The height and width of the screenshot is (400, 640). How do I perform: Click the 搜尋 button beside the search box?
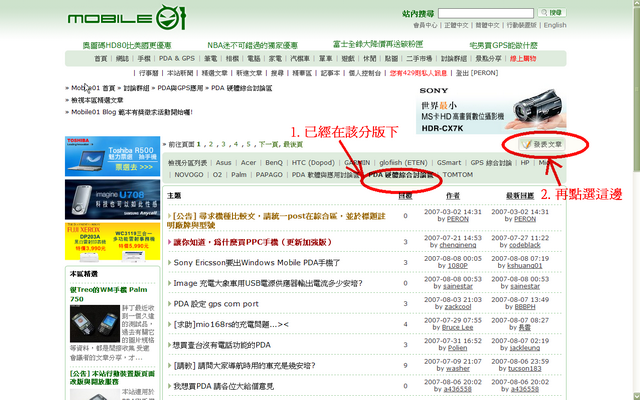(552, 13)
